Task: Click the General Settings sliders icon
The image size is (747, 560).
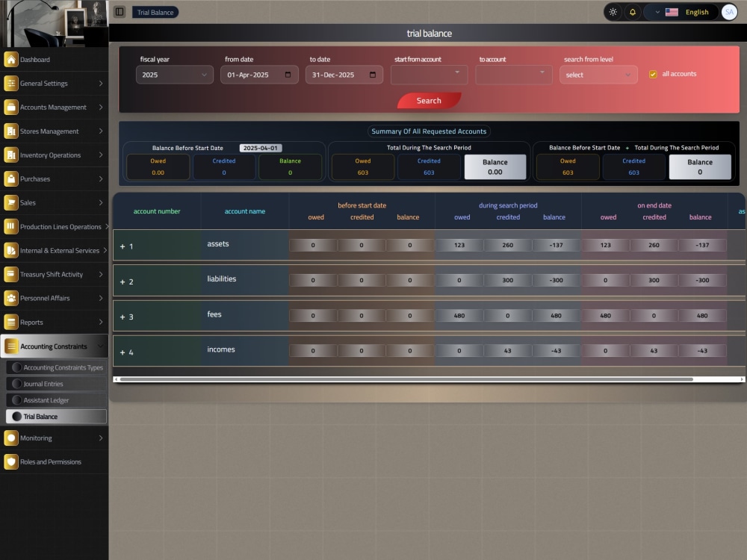Action: (11, 84)
